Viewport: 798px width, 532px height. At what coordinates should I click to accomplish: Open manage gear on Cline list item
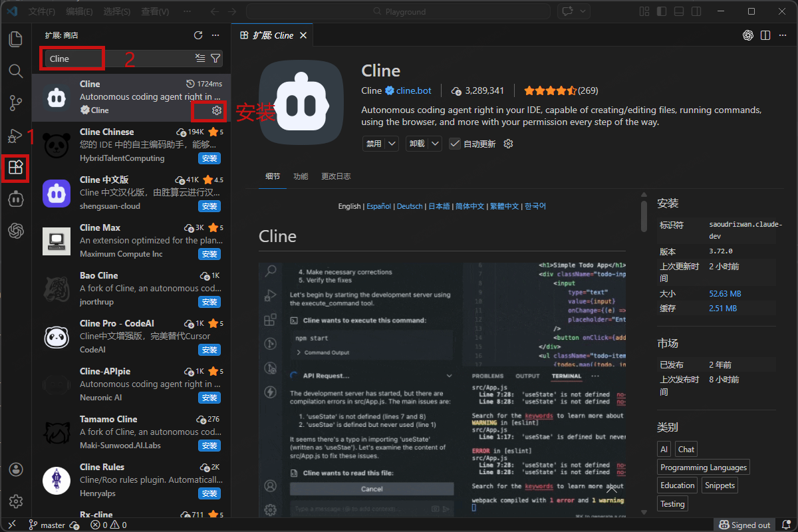pos(216,110)
